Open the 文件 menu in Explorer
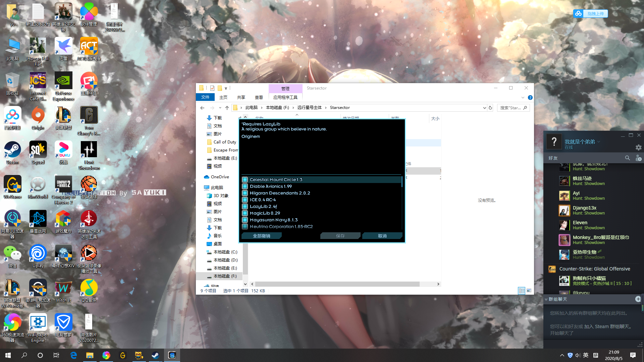 205,97
